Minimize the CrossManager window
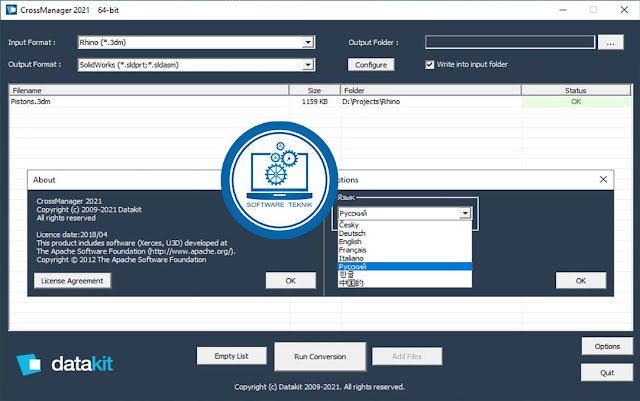The height and width of the screenshot is (401, 640). [x=563, y=10]
